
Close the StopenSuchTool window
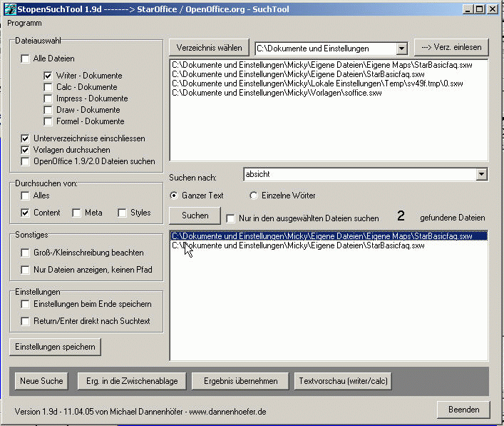[x=493, y=9]
